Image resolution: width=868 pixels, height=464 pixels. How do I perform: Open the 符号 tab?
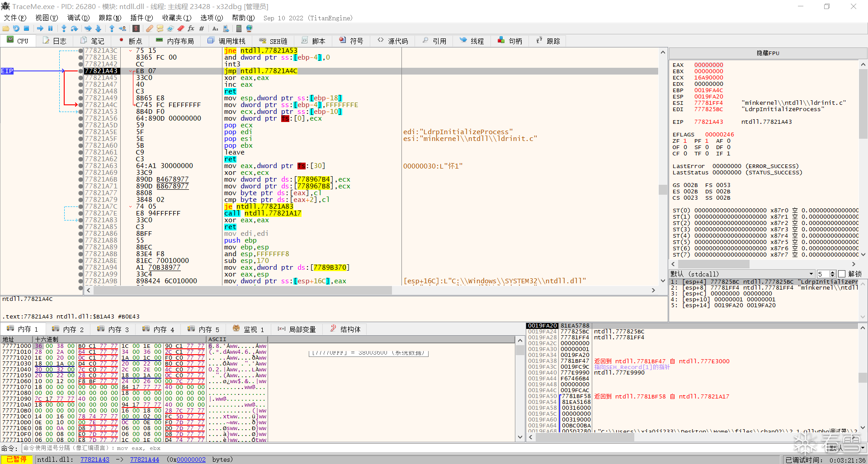coord(351,41)
